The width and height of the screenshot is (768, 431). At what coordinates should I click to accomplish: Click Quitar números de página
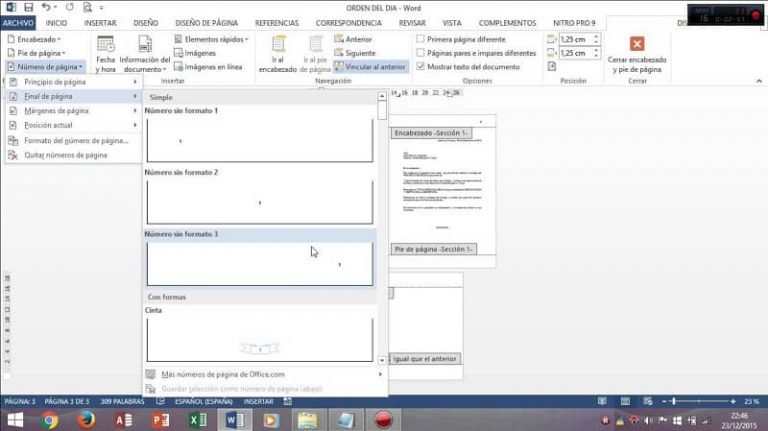click(73, 155)
